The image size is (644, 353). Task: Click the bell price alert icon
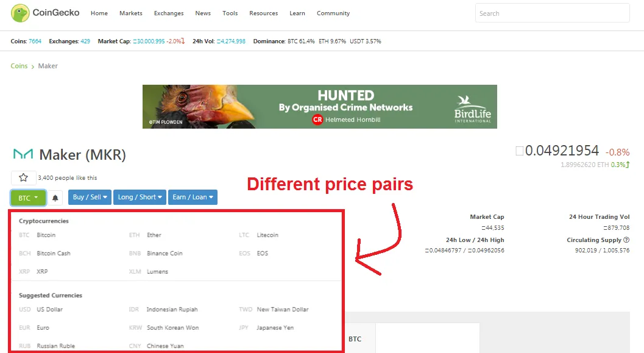55,198
